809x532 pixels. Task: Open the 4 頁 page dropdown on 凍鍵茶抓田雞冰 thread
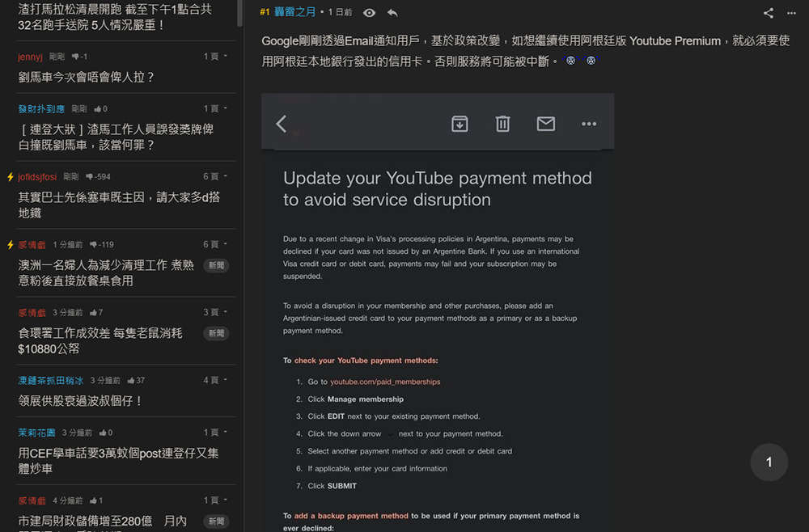215,380
